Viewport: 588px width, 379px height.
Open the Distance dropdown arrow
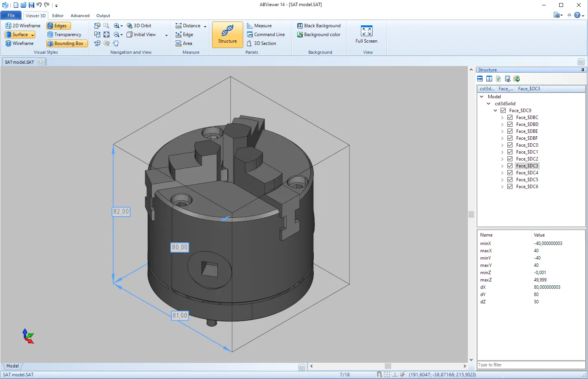click(205, 26)
